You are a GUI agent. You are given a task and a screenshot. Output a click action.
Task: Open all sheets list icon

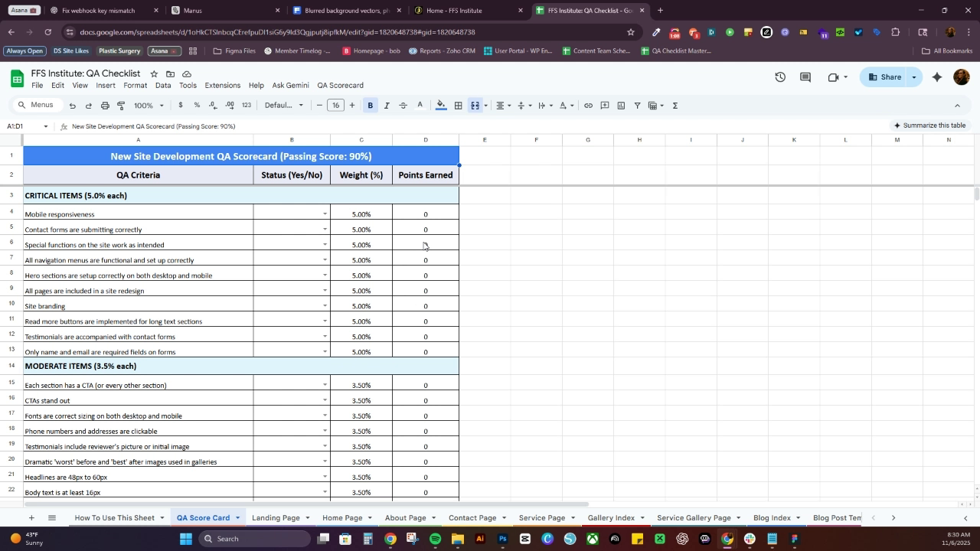52,518
